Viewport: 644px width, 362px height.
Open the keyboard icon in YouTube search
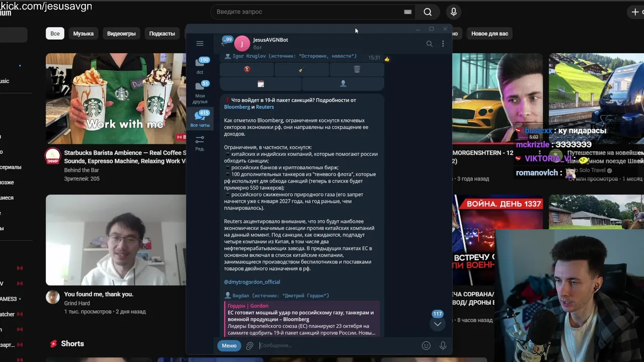click(x=408, y=12)
